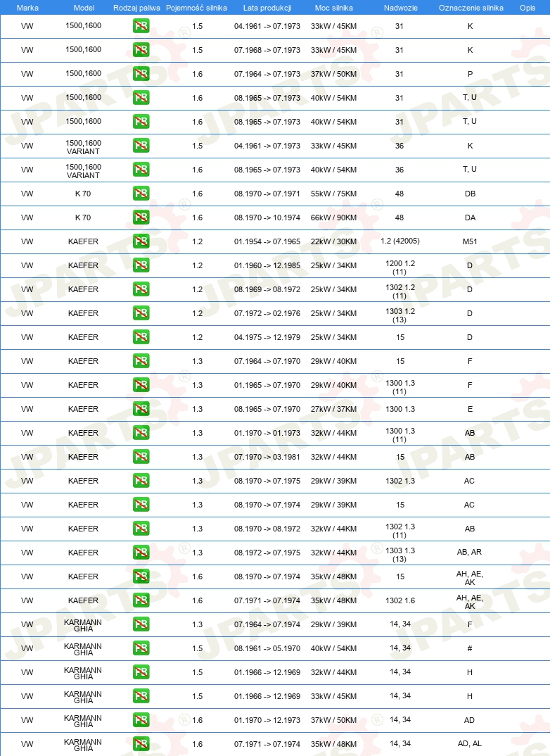Screen dimensions: 550x756
Task: Click the years cell 08.1970 -> 10.1974
Action: coord(267,218)
